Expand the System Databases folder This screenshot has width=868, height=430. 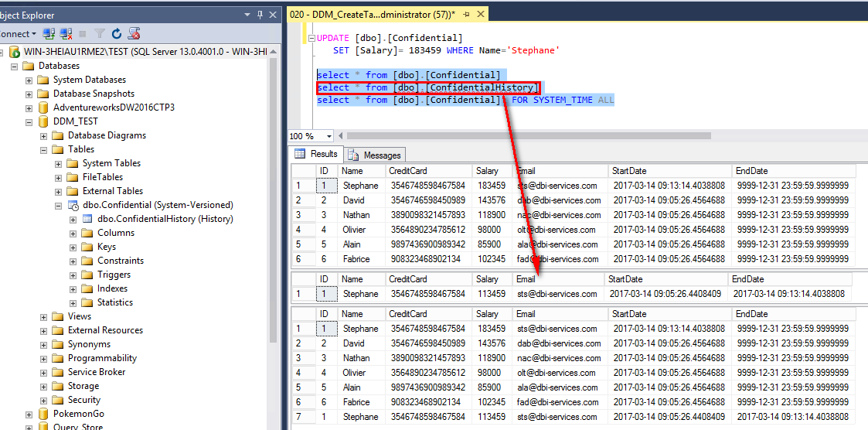click(29, 80)
